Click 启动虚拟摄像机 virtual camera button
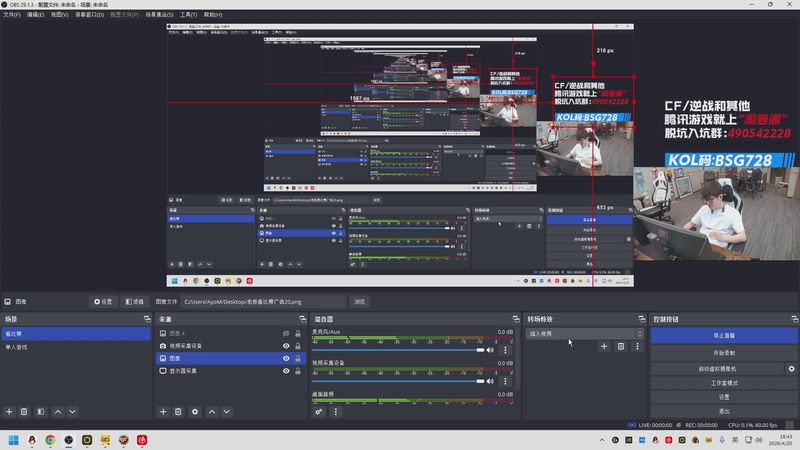Image resolution: width=800 pixels, height=450 pixels. tap(717, 368)
